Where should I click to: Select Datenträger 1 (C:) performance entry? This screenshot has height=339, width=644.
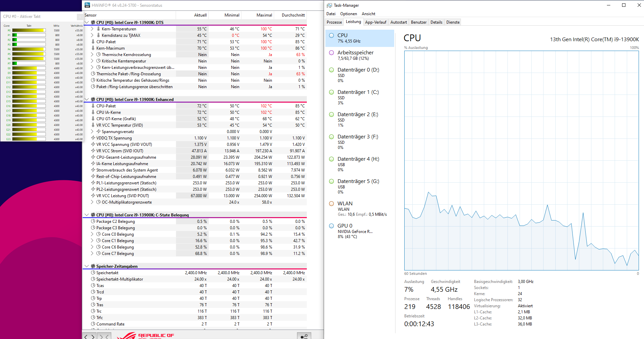tap(360, 97)
